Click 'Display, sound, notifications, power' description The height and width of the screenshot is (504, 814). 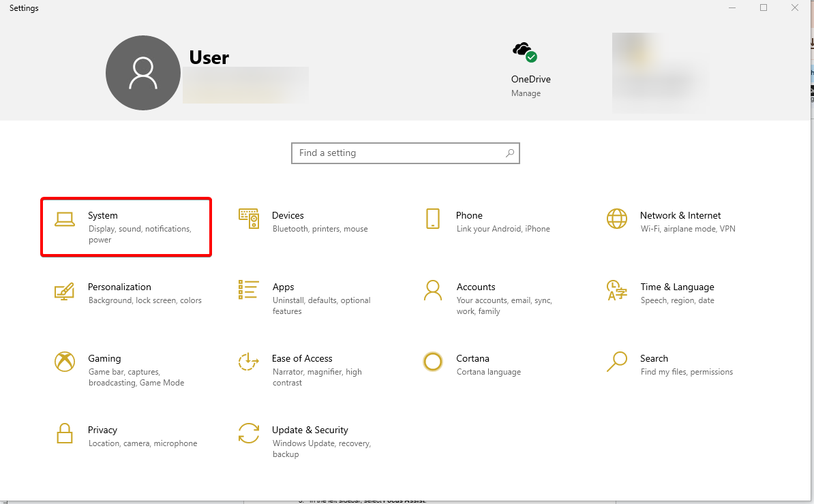140,234
